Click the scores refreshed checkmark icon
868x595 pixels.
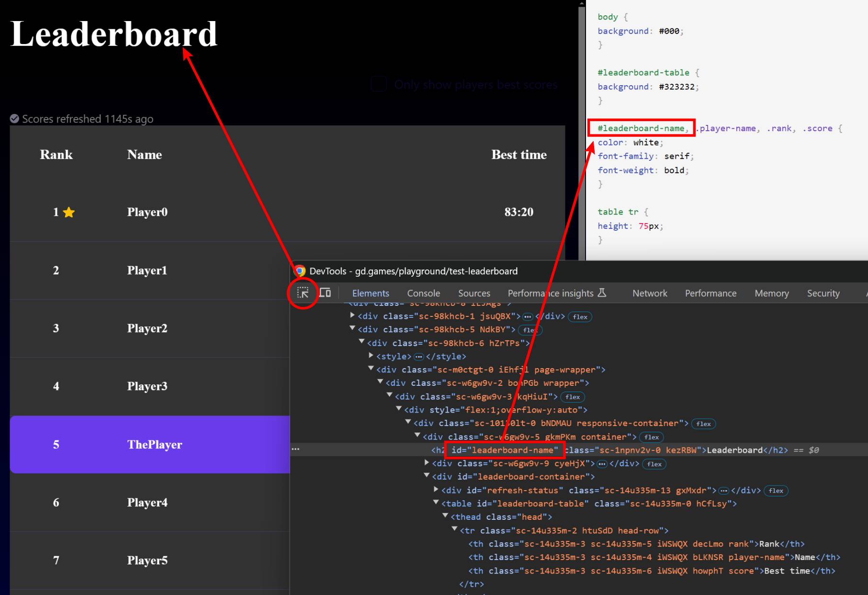(x=14, y=119)
